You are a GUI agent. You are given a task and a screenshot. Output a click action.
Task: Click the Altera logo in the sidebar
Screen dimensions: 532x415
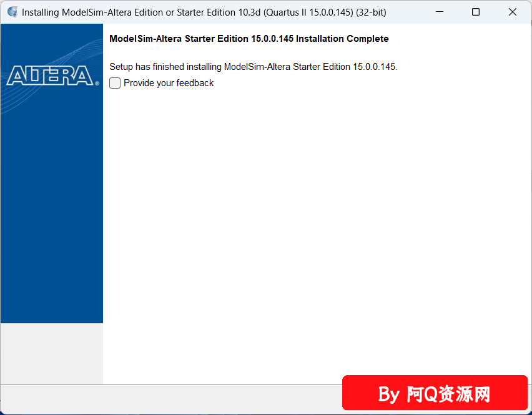52,76
